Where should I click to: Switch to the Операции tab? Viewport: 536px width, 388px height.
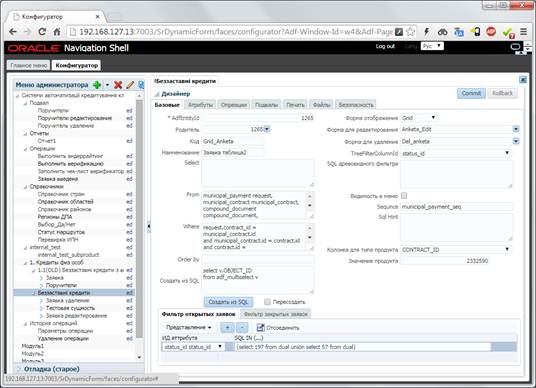(234, 105)
